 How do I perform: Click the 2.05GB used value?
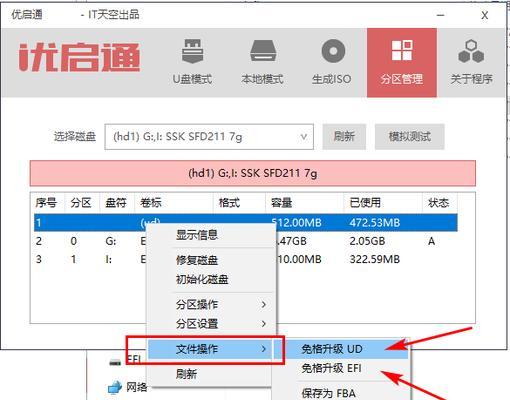pos(367,241)
